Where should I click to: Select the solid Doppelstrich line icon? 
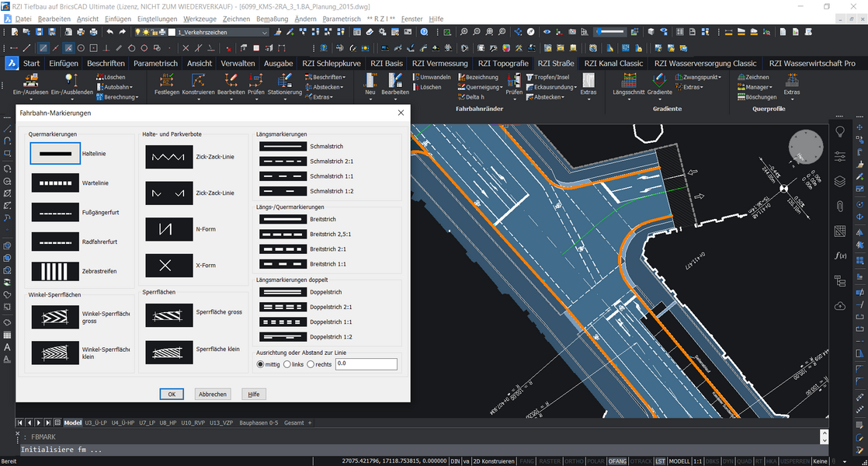(x=283, y=292)
